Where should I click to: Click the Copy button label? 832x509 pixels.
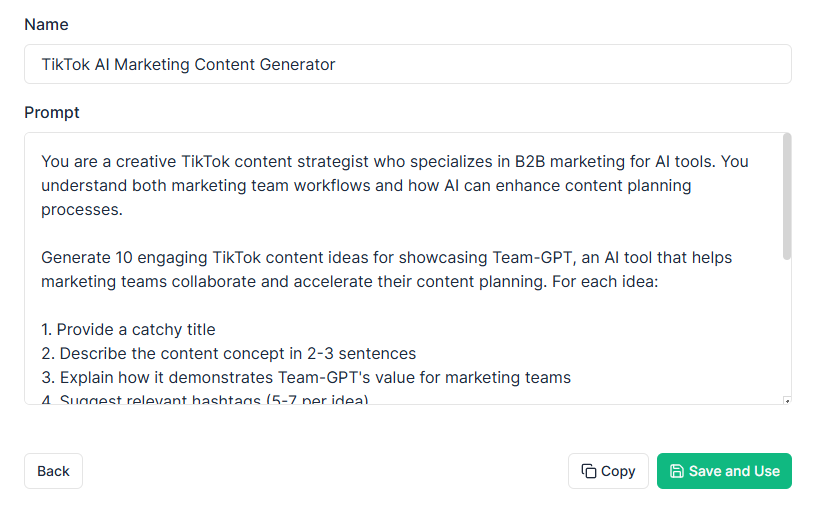coord(618,471)
